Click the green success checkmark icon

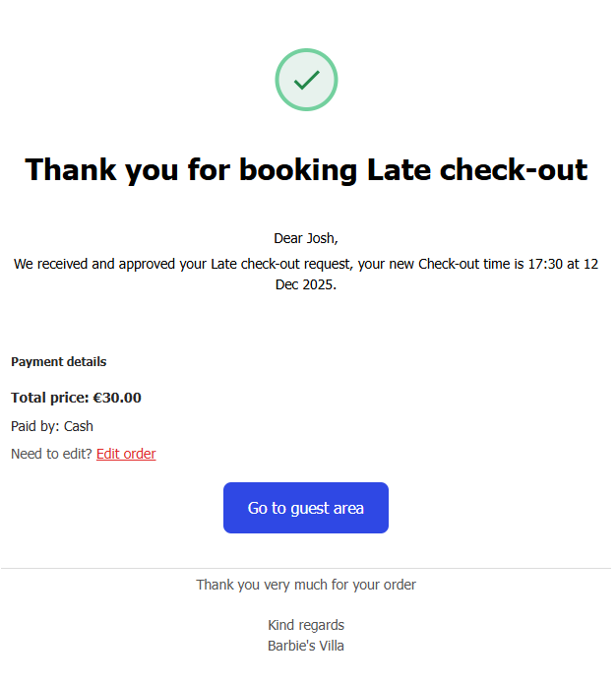306,80
